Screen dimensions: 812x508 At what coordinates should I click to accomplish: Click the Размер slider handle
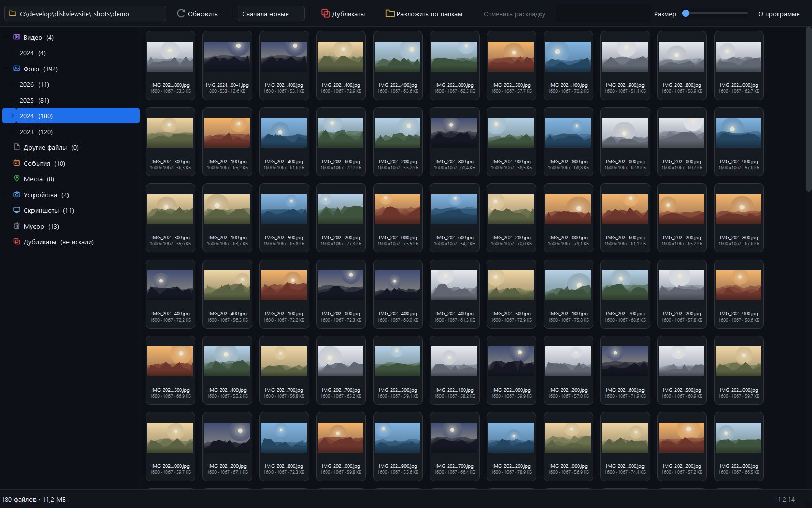coord(686,14)
